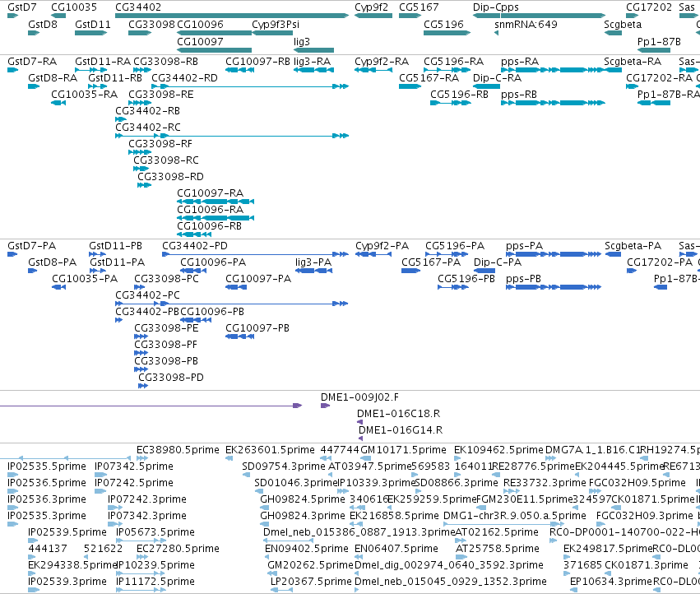Open protein lig3-PA

(x=313, y=262)
